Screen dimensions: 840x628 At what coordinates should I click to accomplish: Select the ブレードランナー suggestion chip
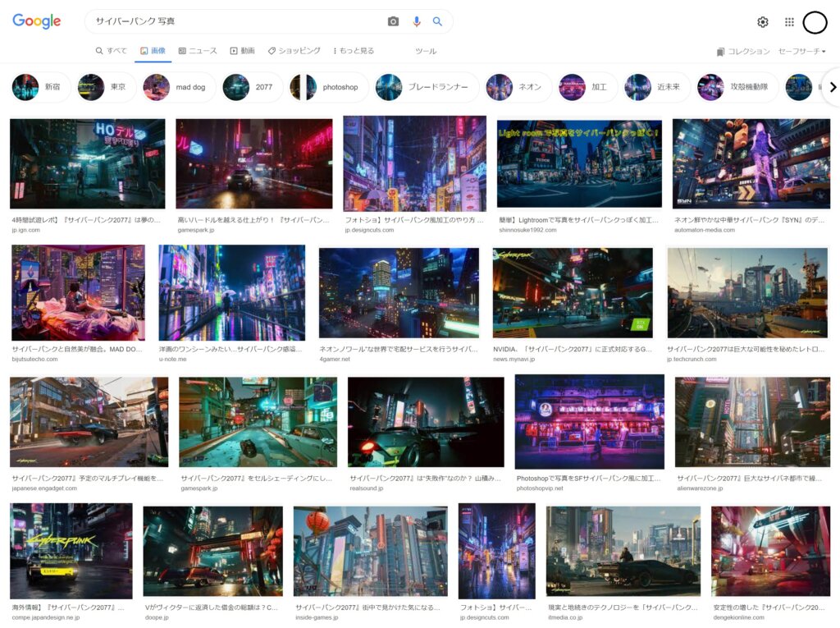427,87
